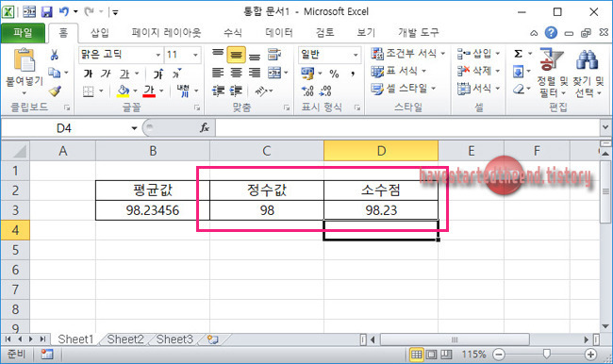Click the AutoSum sigma icon
The image size is (613, 364).
(x=518, y=54)
